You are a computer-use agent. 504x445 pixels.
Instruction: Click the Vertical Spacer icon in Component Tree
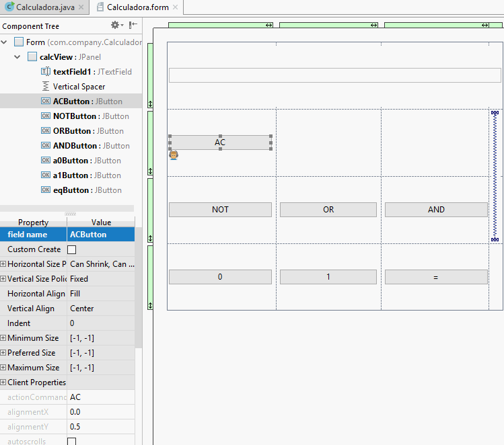click(46, 87)
